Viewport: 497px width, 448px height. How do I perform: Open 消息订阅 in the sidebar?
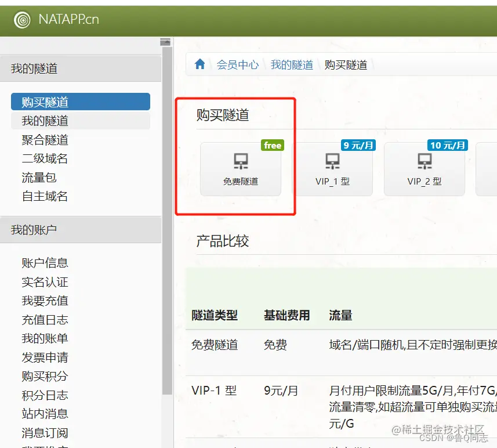[45, 433]
